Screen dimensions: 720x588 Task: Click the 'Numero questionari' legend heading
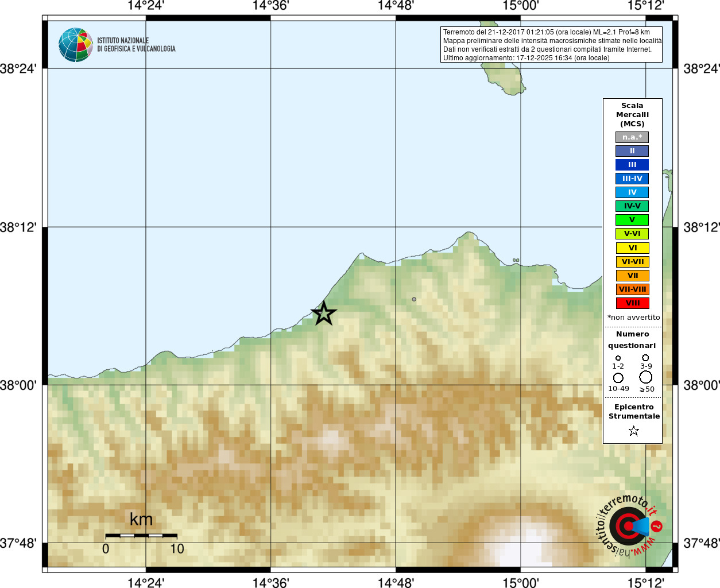[x=632, y=339]
